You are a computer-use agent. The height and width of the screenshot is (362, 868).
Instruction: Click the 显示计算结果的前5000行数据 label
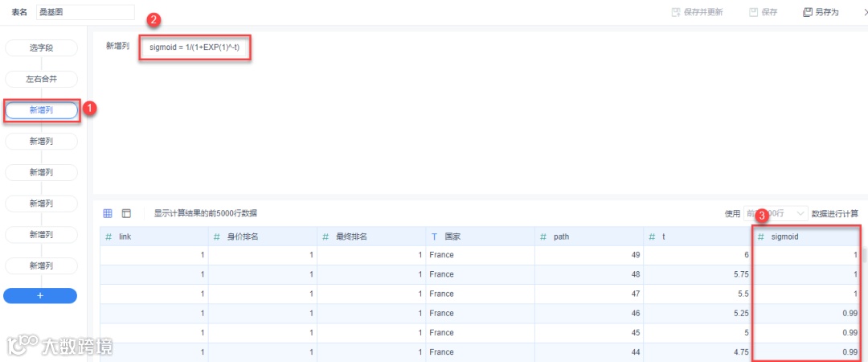pyautogui.click(x=205, y=213)
